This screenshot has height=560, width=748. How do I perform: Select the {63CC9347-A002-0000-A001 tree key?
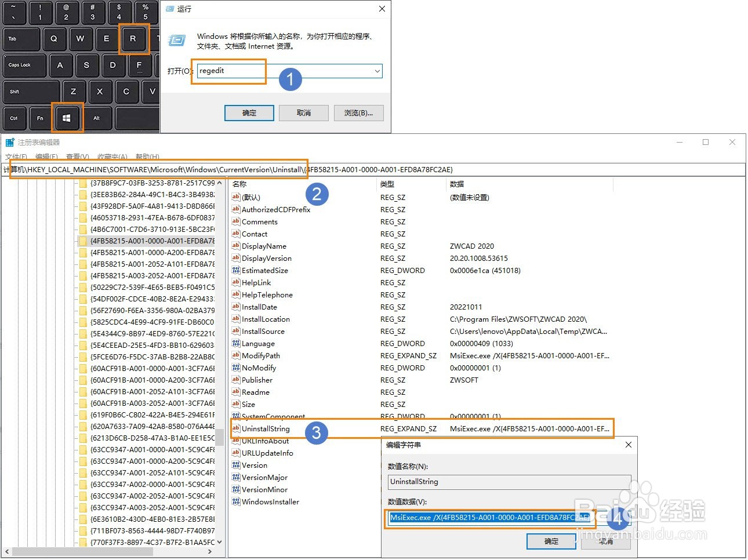click(x=152, y=484)
